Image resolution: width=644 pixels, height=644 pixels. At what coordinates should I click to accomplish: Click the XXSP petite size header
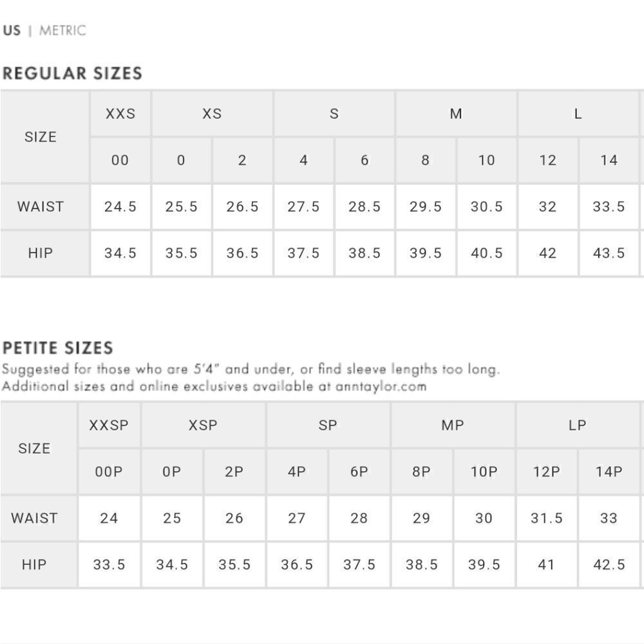109,425
